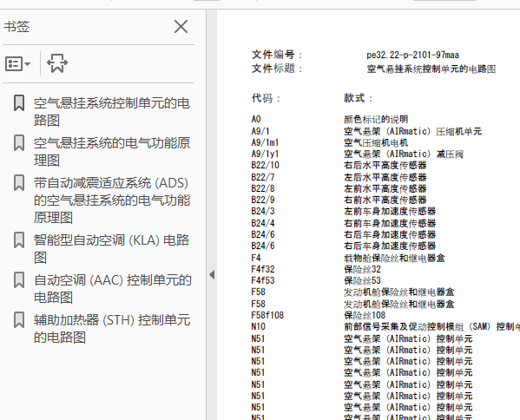Open bookmark 带自动减震适应系统 (ADS) 的空气悬挂系统
This screenshot has width=520, height=420.
point(112,200)
